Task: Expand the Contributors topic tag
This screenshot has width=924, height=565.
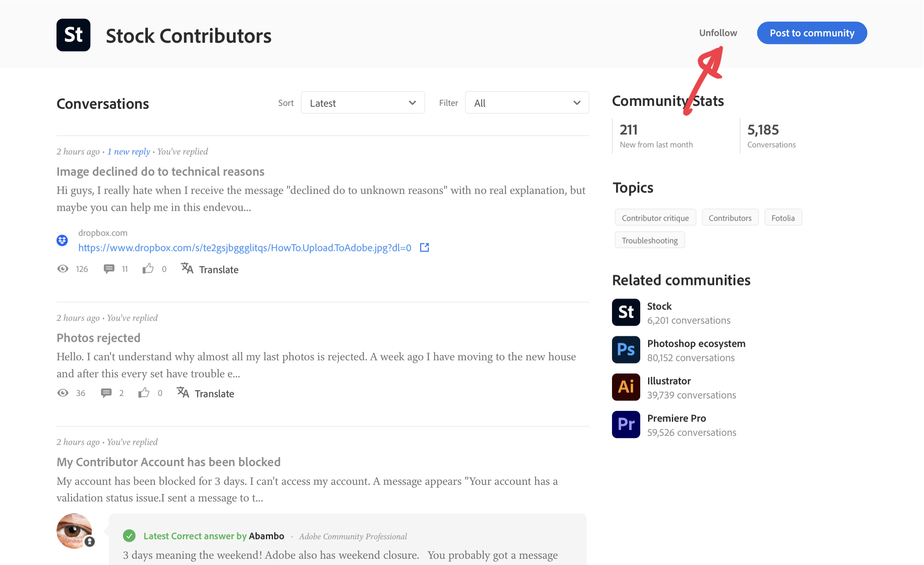Action: click(x=730, y=217)
